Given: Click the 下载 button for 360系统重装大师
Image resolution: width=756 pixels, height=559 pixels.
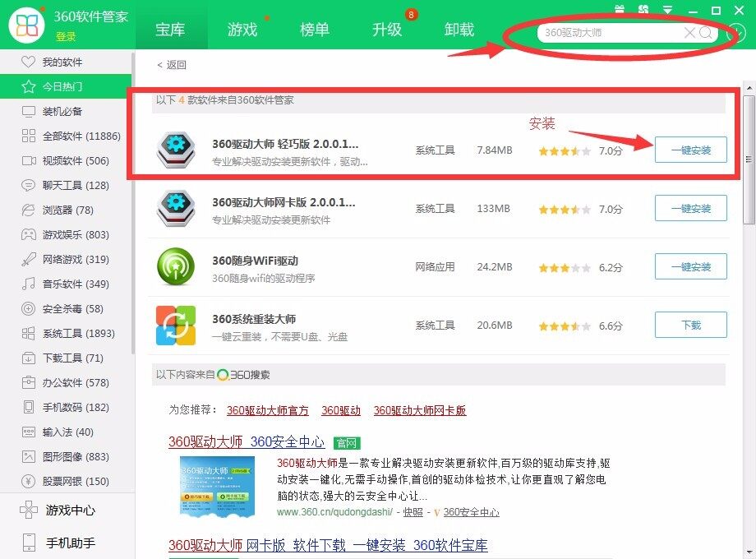Looking at the screenshot, I should click(690, 325).
